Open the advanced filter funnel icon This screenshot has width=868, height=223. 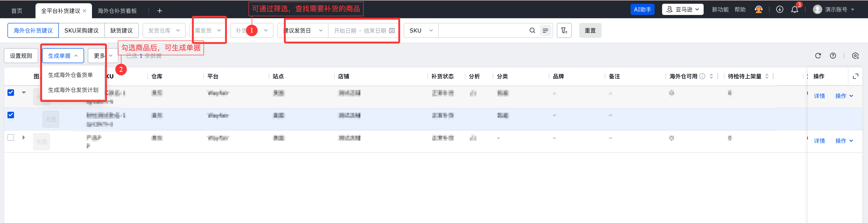[564, 30]
